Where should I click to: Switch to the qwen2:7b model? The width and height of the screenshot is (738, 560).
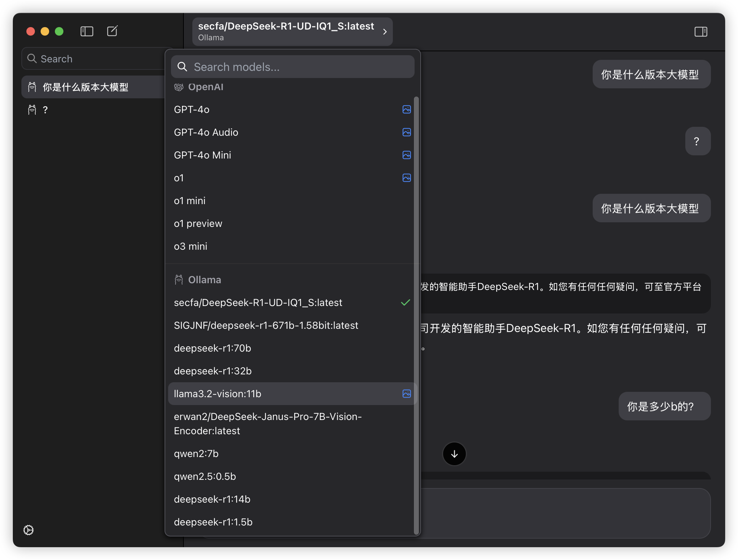click(x=196, y=453)
